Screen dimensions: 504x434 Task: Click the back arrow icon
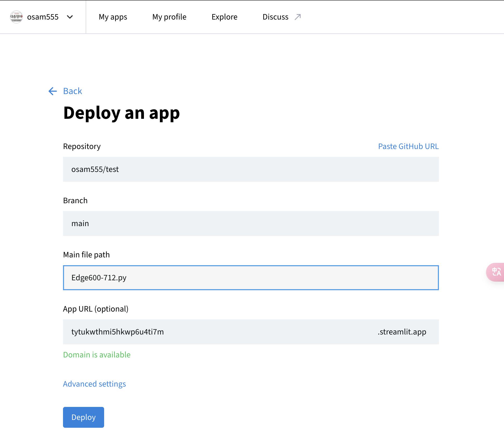(x=53, y=91)
